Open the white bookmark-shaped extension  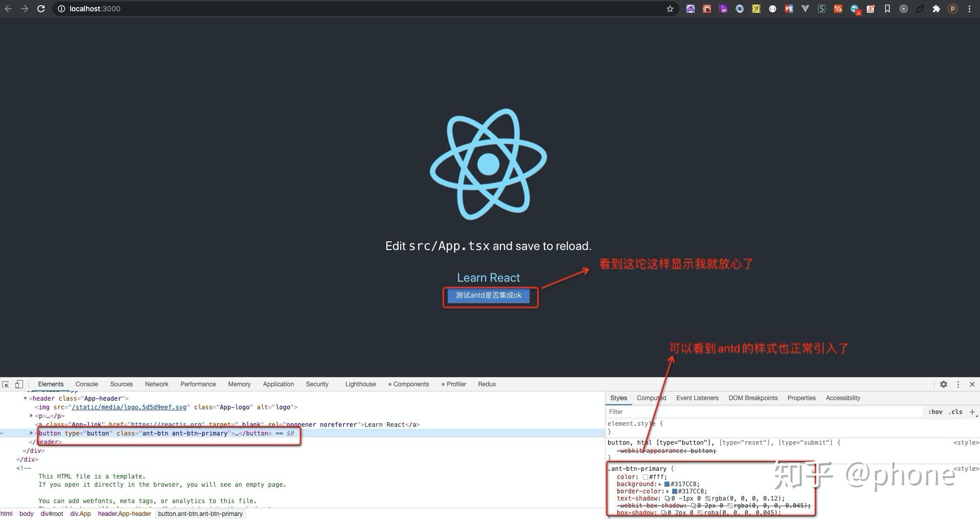coord(887,9)
